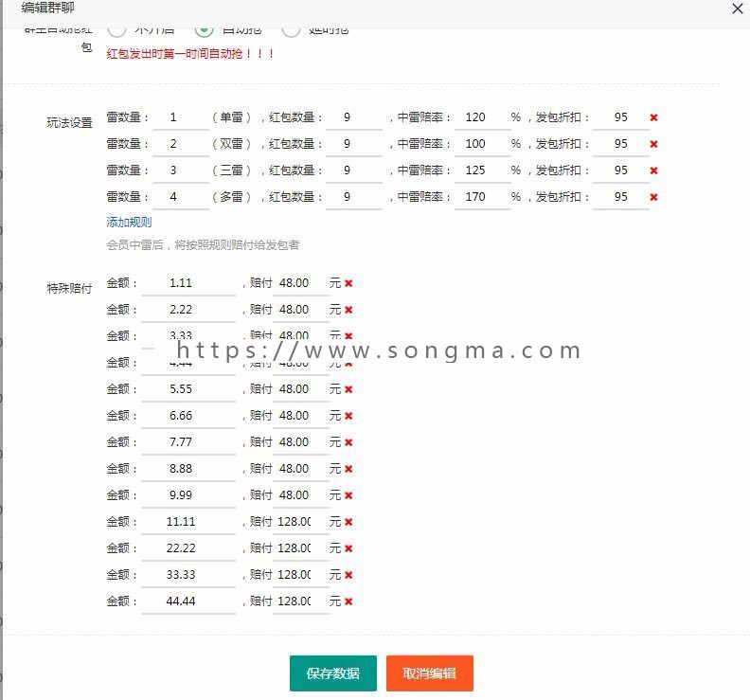Click the 添加规则 link
The height and width of the screenshot is (700, 750).
[129, 222]
